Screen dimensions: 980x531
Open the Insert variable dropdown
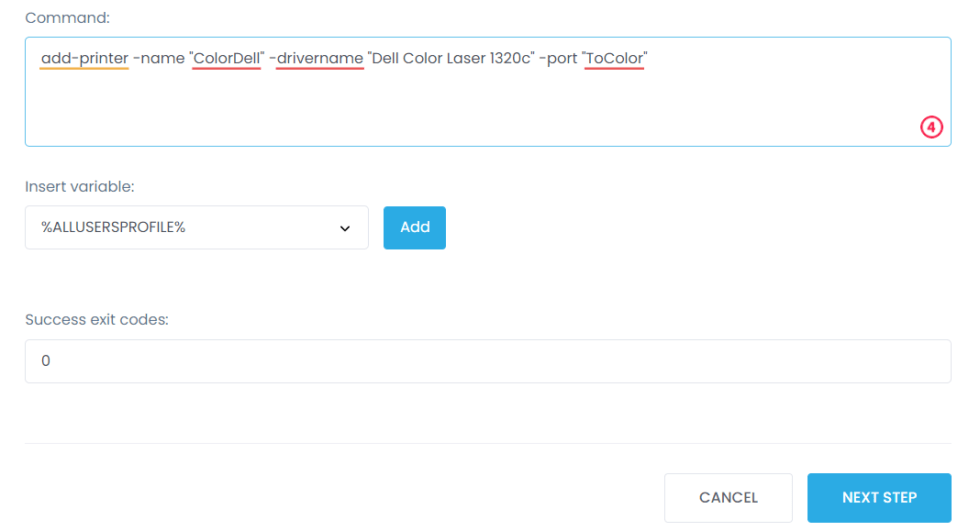coord(196,228)
